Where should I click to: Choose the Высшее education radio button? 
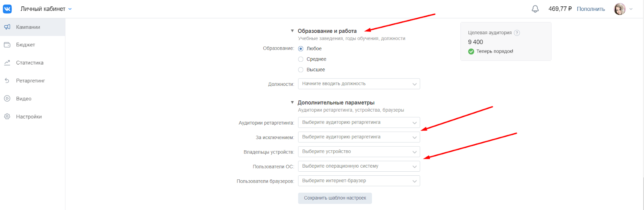coord(301,70)
